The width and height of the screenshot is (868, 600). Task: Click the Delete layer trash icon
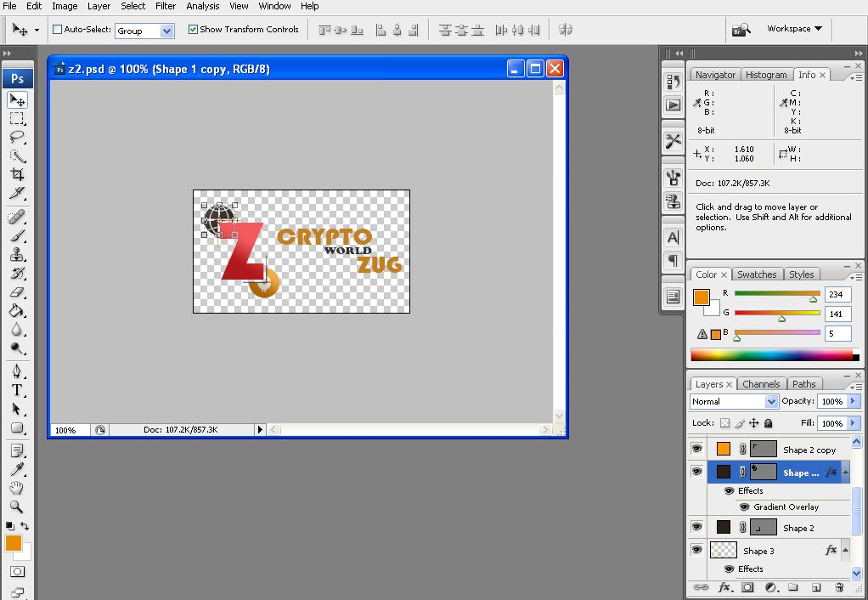pos(839,587)
